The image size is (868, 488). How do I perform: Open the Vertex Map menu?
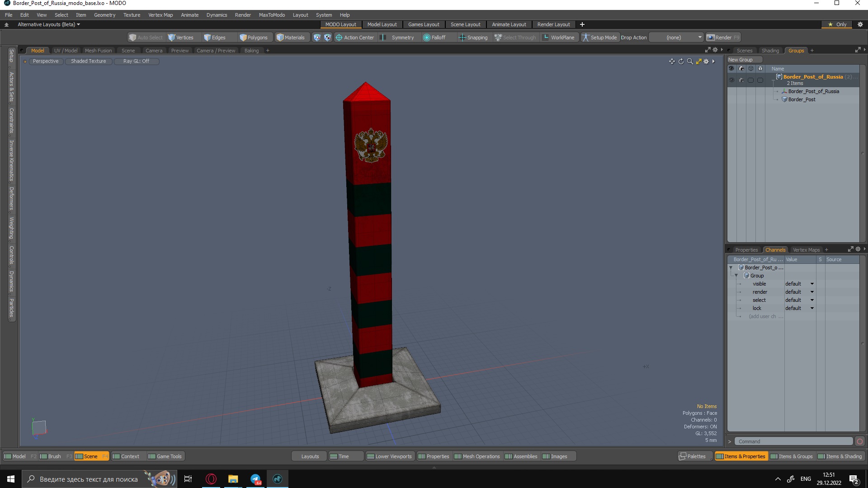pos(160,15)
